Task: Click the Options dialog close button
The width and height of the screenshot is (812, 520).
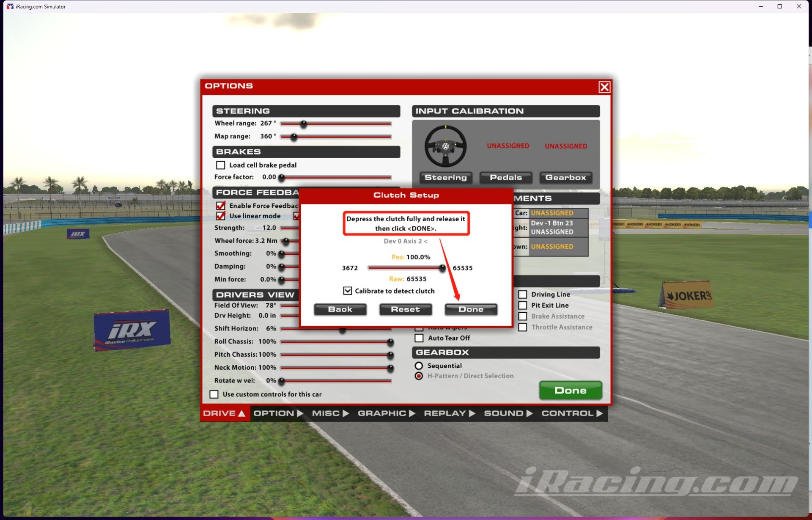Action: tap(604, 86)
